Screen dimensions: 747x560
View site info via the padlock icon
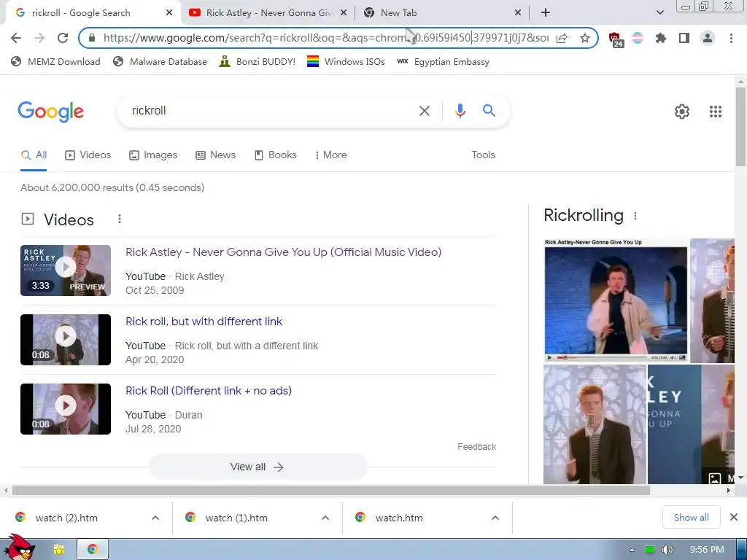click(x=92, y=38)
